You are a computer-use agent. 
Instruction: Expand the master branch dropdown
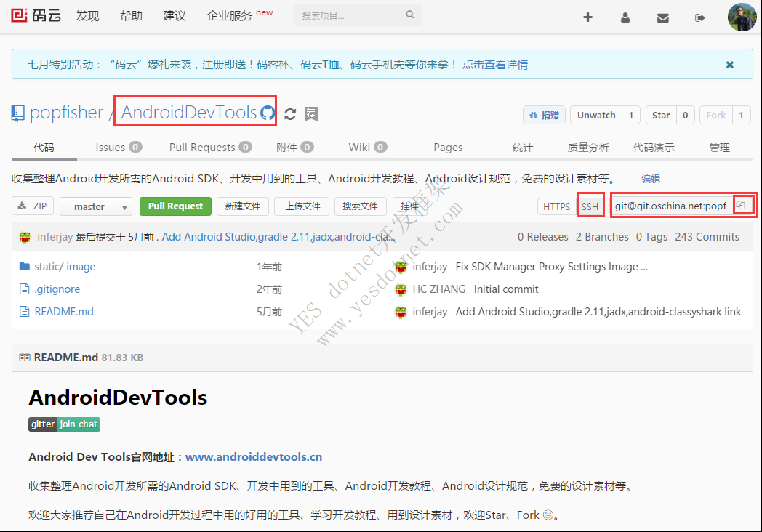(x=96, y=206)
